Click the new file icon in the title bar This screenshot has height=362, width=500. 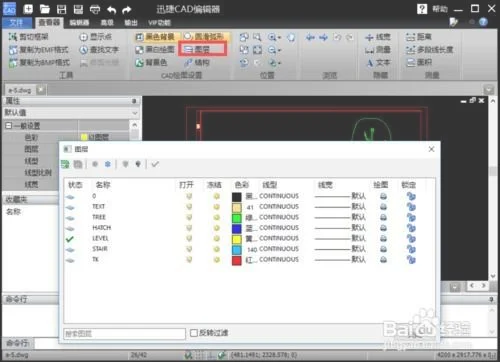point(28,9)
